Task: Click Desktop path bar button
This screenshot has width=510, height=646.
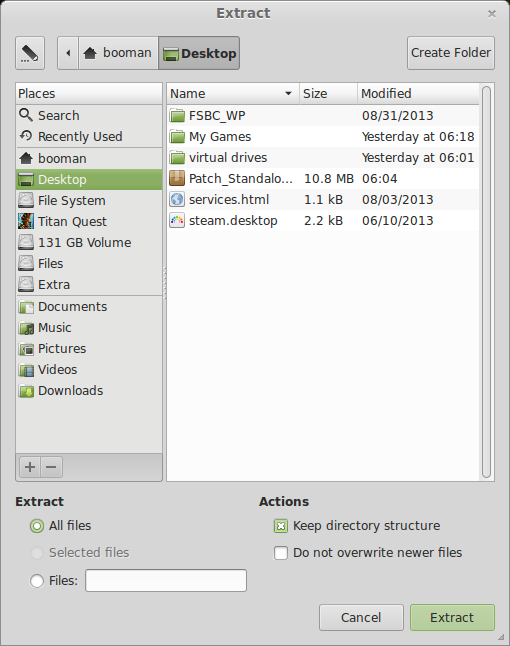Action: pyautogui.click(x=199, y=53)
